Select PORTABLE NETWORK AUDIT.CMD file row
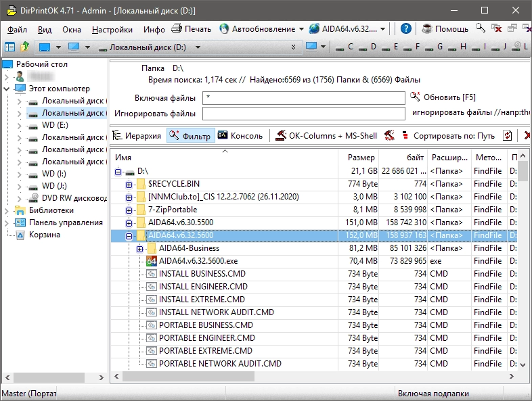 point(314,363)
